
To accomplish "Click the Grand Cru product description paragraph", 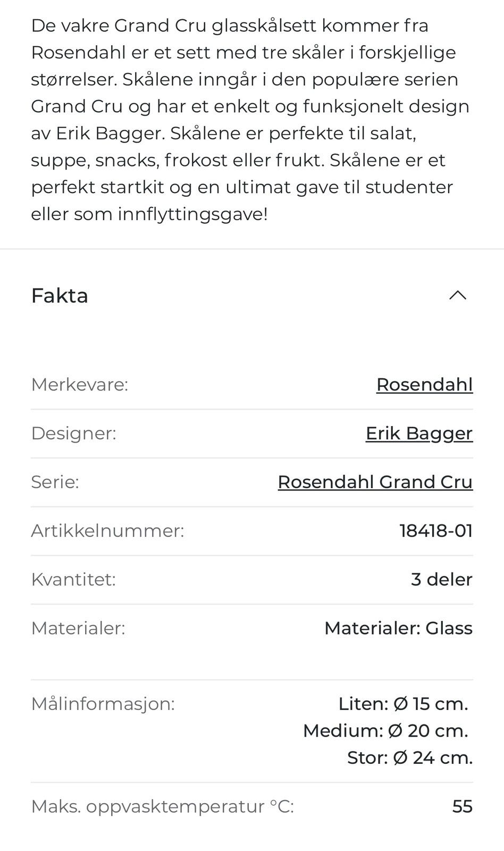I will pos(250,120).
